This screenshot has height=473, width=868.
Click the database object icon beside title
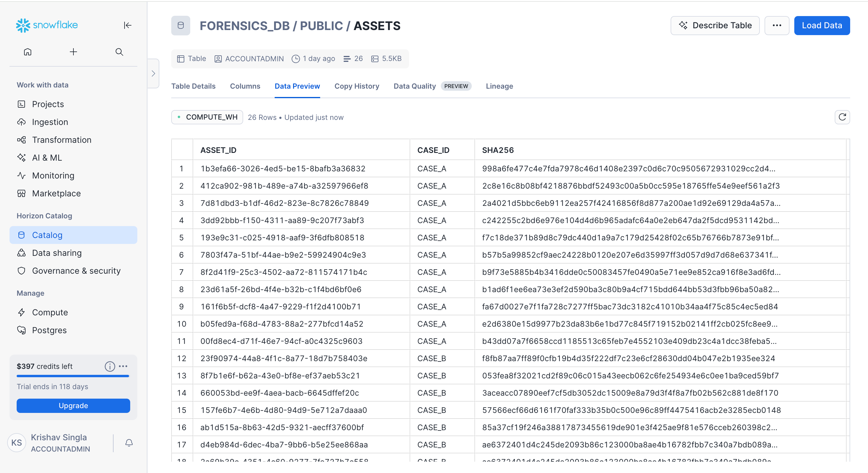181,26
